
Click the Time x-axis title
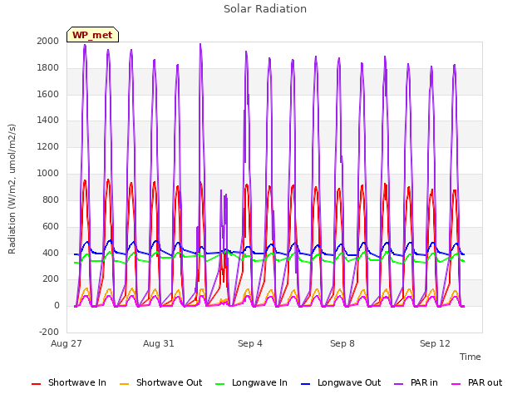point(470,357)
